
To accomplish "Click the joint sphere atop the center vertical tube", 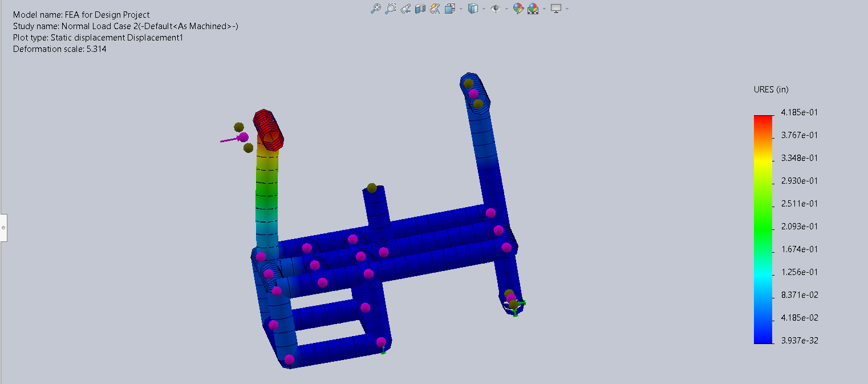I will click(x=372, y=188).
